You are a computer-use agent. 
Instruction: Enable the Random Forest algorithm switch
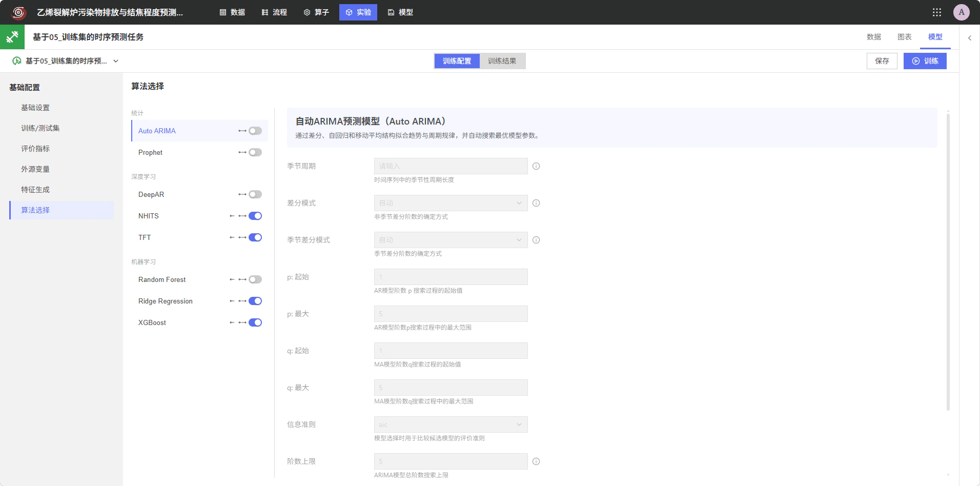(x=255, y=279)
